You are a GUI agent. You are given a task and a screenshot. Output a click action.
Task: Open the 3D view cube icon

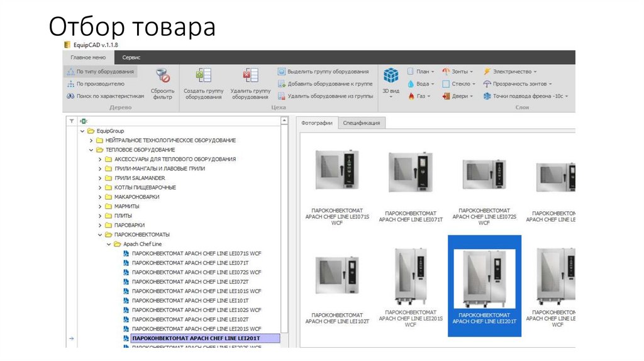click(391, 75)
